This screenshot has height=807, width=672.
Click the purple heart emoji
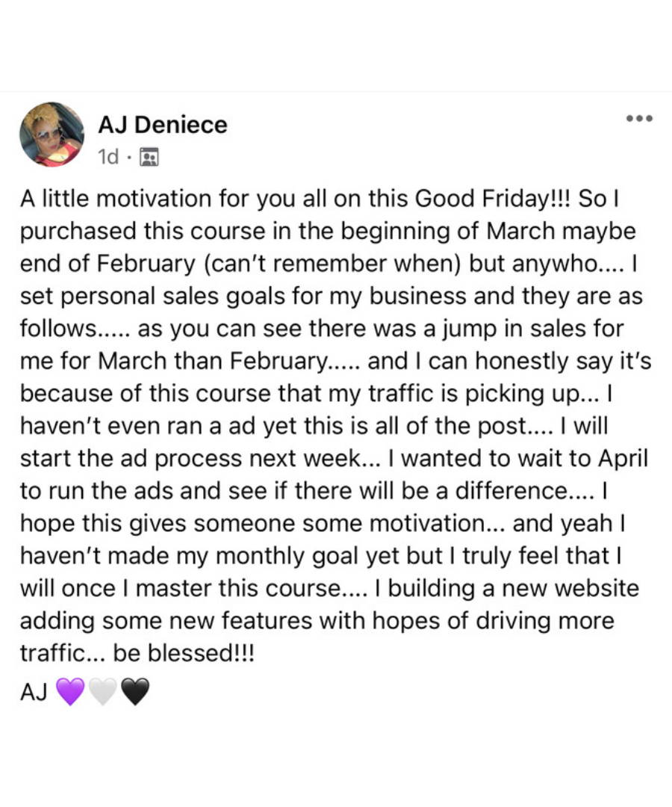[70, 691]
